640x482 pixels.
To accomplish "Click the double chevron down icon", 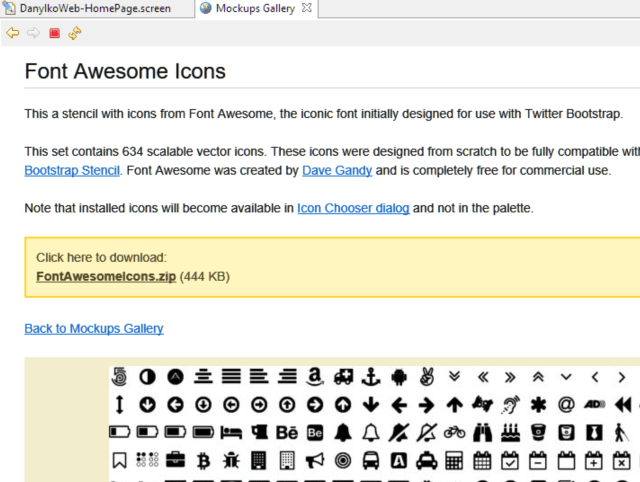I will click(x=454, y=376).
